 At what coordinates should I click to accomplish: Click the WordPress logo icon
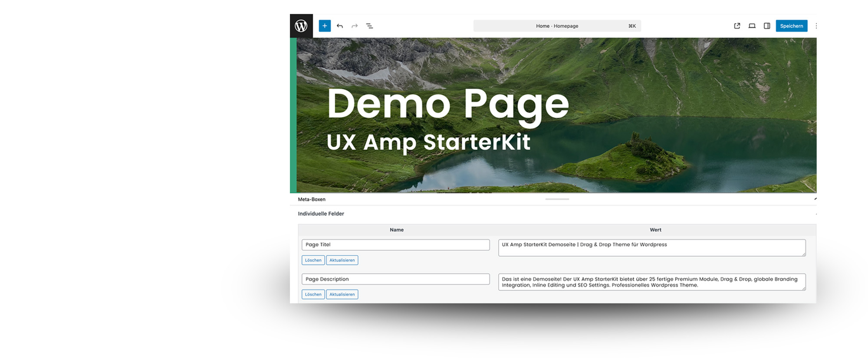click(301, 26)
